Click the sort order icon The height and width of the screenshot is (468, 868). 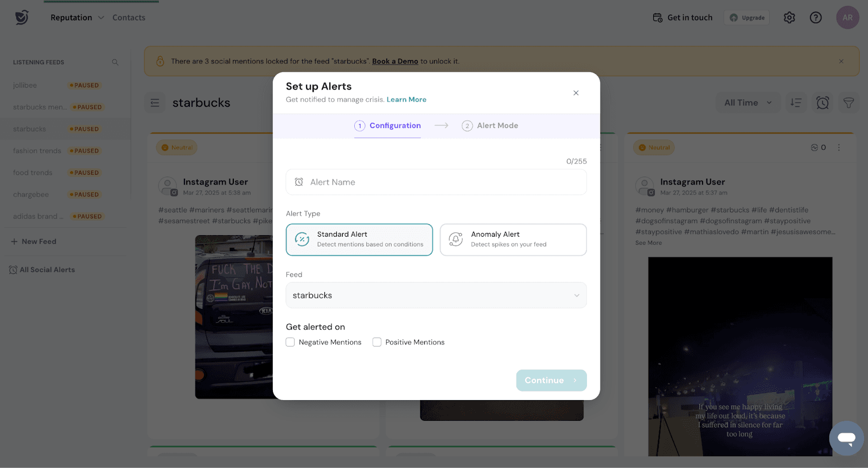[796, 103]
